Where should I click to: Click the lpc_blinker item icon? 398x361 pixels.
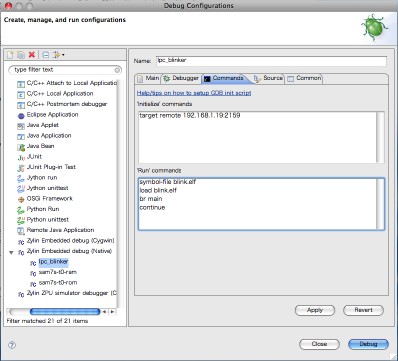pyautogui.click(x=33, y=263)
